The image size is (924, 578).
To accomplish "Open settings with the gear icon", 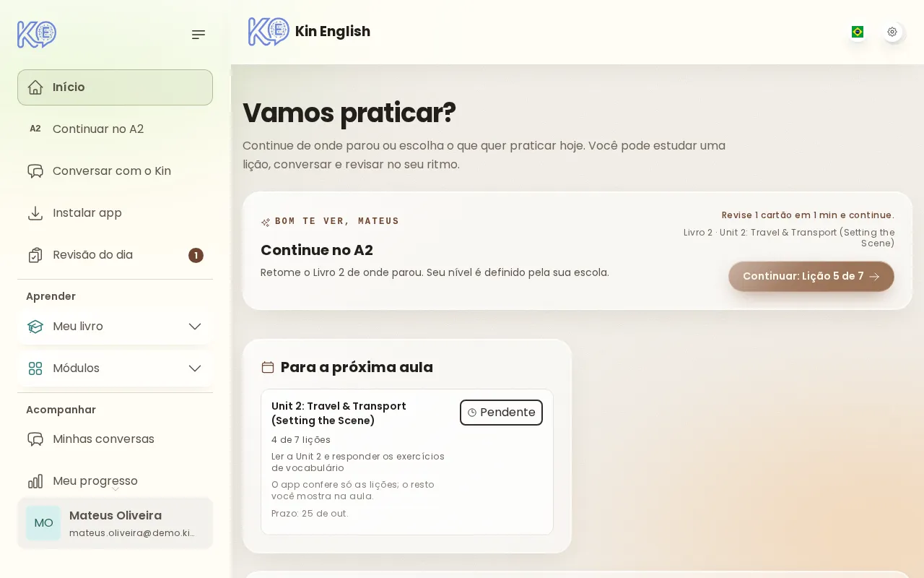I will click(x=892, y=32).
